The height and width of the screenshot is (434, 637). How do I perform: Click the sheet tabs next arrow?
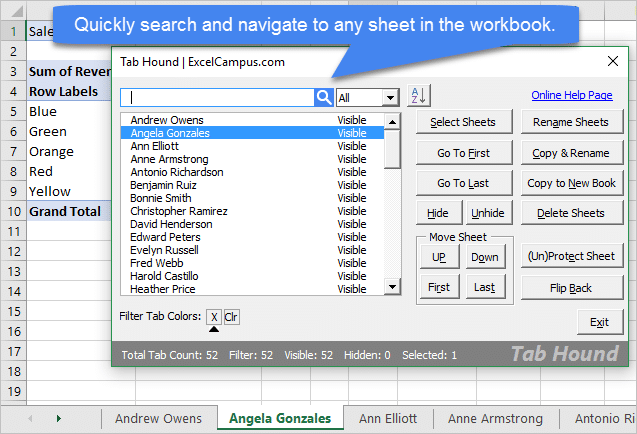(58, 418)
